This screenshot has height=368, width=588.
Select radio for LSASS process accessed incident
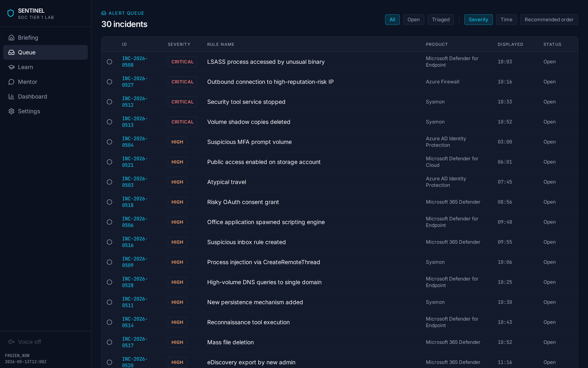point(109,62)
